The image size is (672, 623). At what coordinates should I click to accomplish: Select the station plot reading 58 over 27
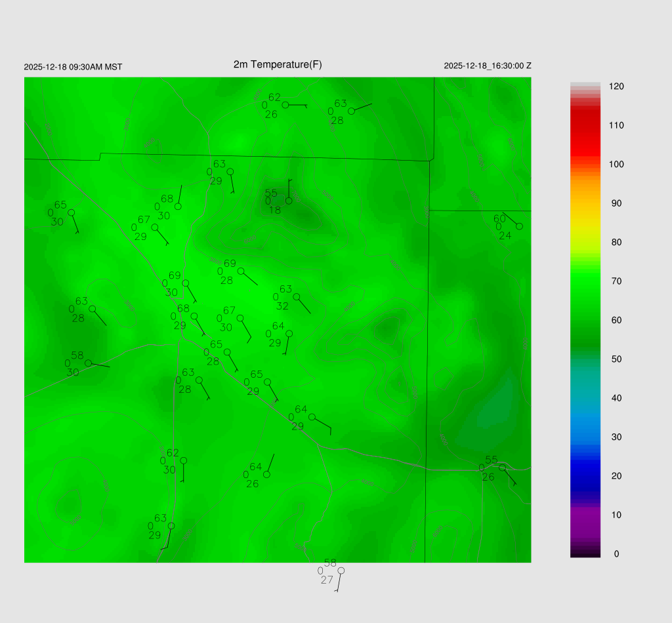341,571
